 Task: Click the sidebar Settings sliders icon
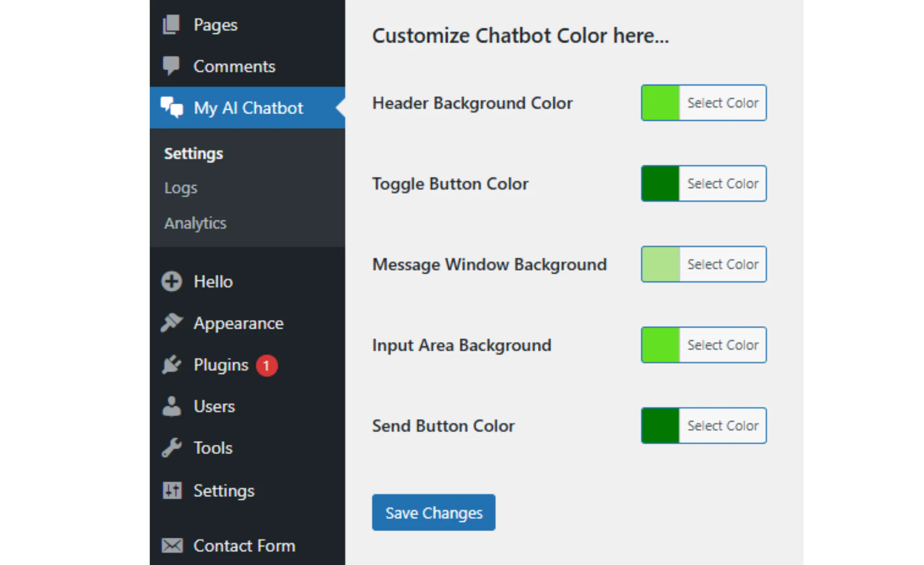171,491
